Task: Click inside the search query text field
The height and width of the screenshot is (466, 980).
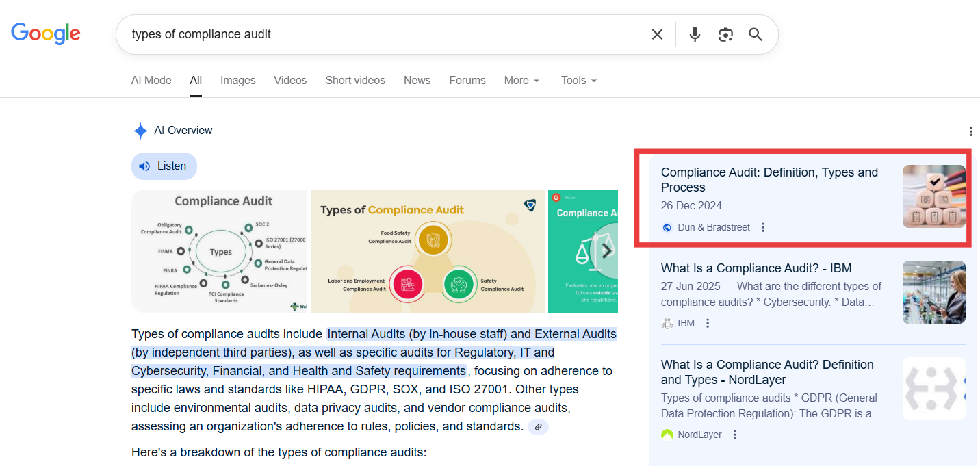Action: [383, 34]
